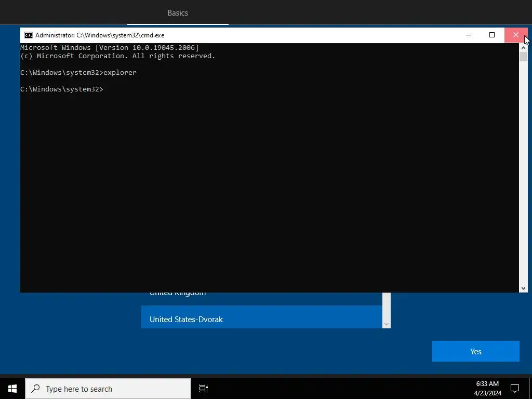
Task: Minimize the Command Prompt window
Action: click(x=469, y=35)
